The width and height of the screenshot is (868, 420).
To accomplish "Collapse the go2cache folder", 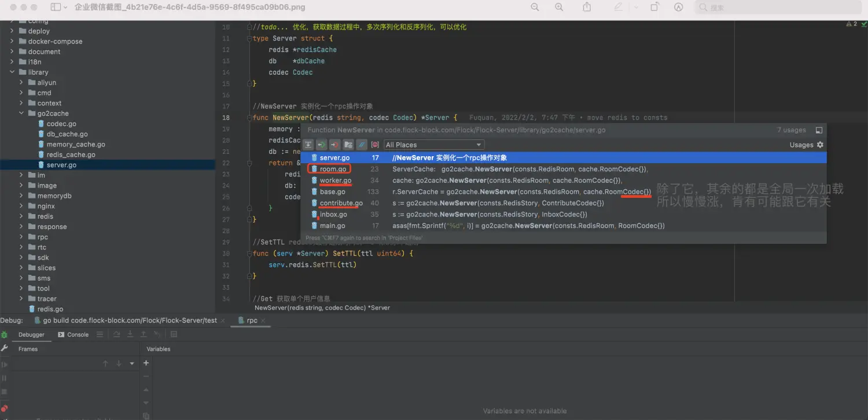I will (x=22, y=113).
